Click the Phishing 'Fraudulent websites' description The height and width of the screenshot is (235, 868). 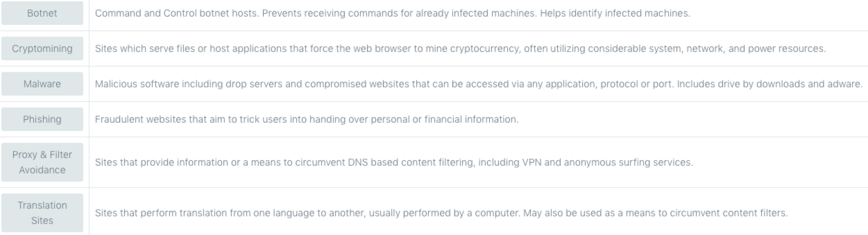(307, 119)
